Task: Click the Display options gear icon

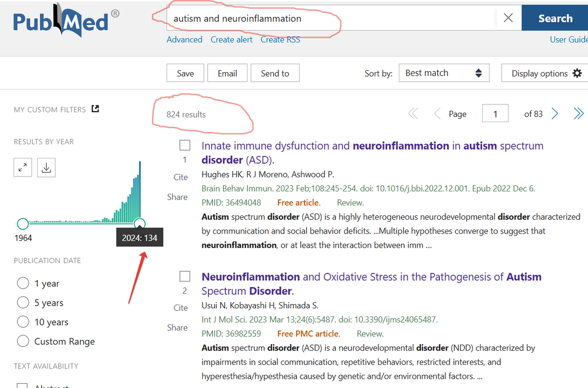Action: point(577,73)
